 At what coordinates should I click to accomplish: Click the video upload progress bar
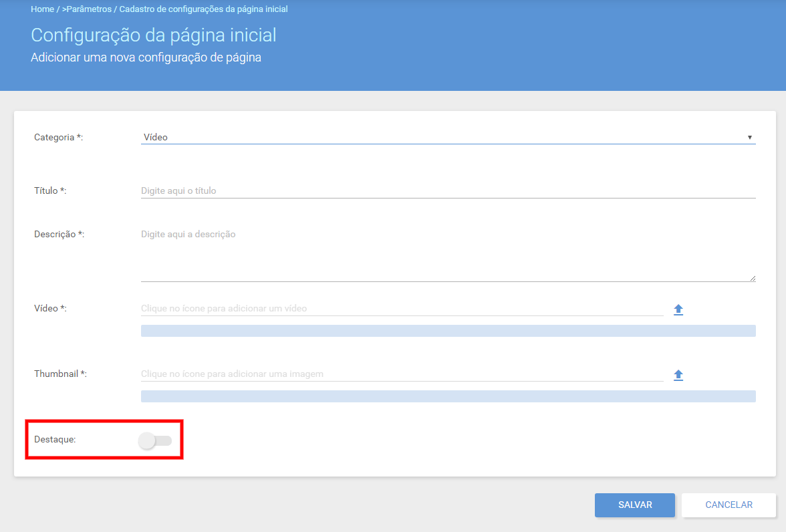click(x=448, y=330)
